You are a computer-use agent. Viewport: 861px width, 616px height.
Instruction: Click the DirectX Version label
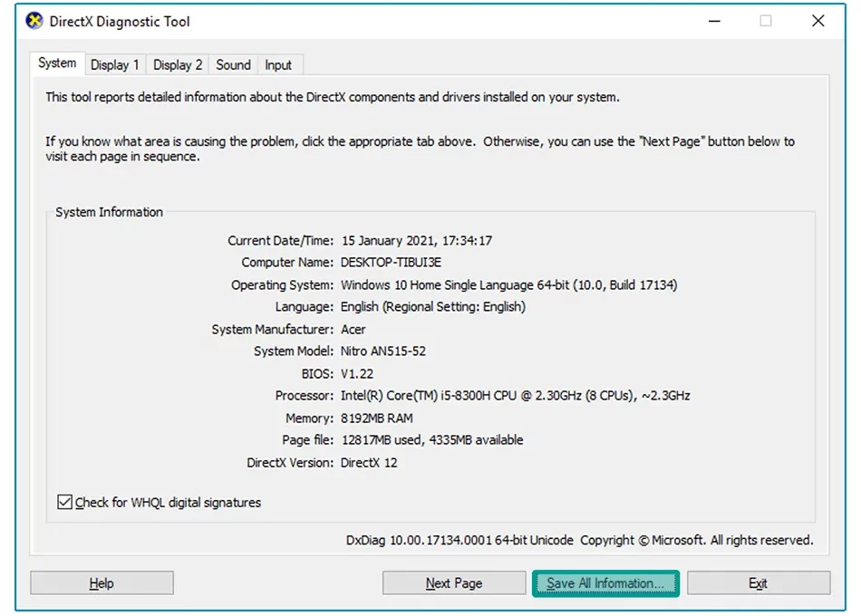coord(291,463)
